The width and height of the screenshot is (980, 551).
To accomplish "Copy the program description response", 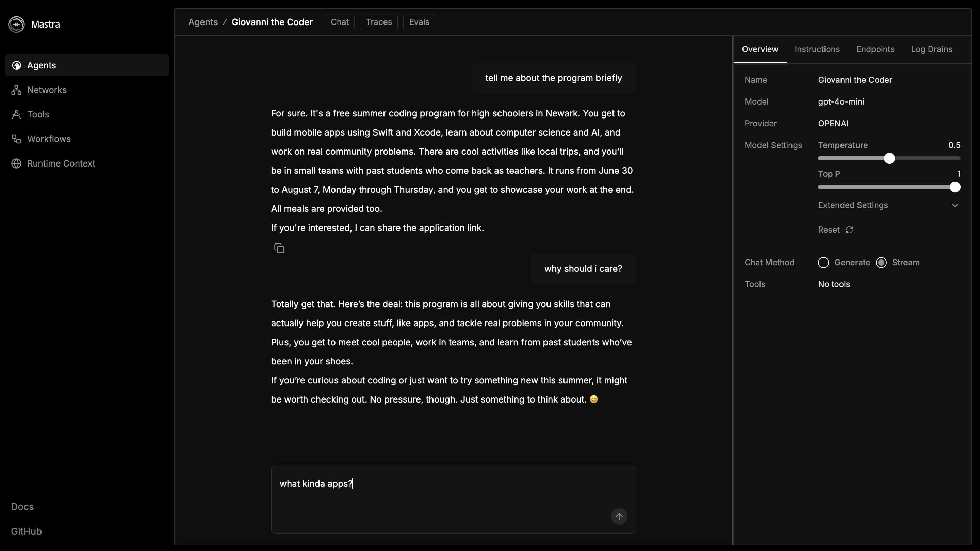I will pos(279,248).
